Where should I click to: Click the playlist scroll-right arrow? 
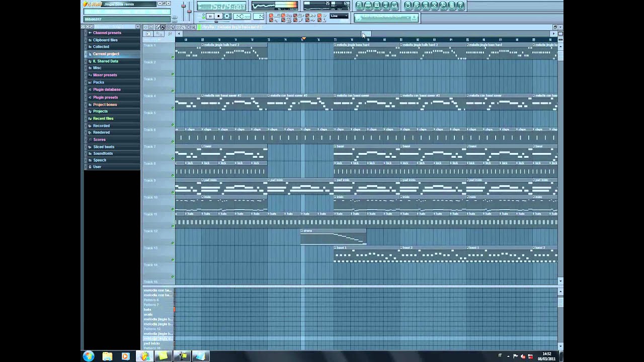click(553, 34)
